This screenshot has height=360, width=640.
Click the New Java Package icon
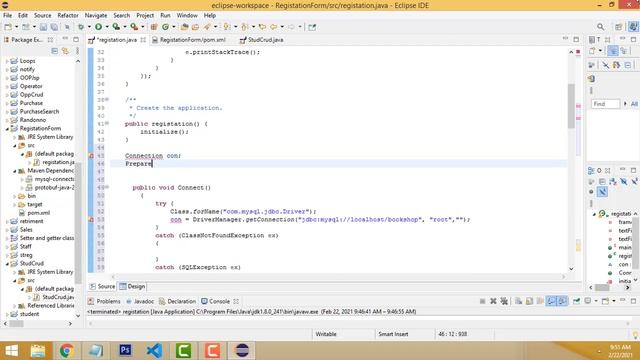[x=154, y=27]
